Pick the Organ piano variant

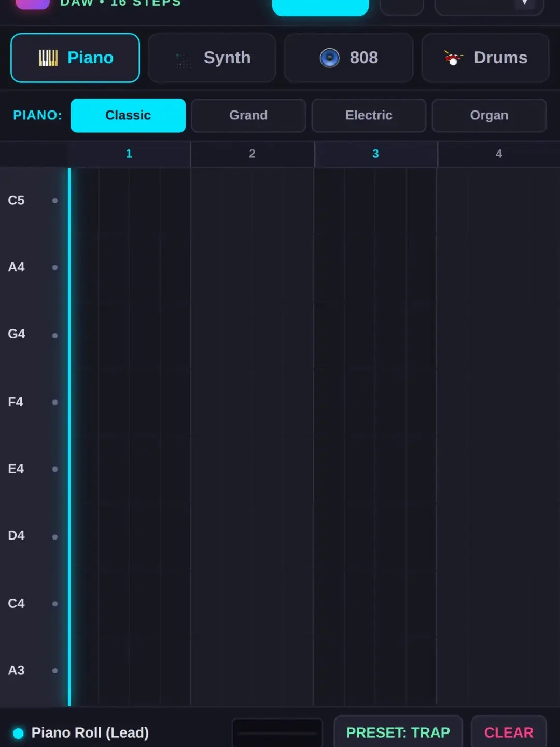(489, 115)
